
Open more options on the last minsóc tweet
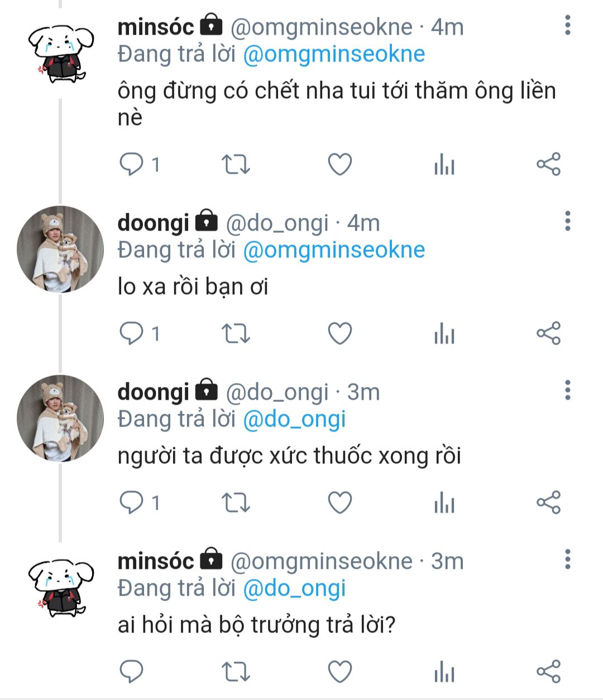point(567,559)
